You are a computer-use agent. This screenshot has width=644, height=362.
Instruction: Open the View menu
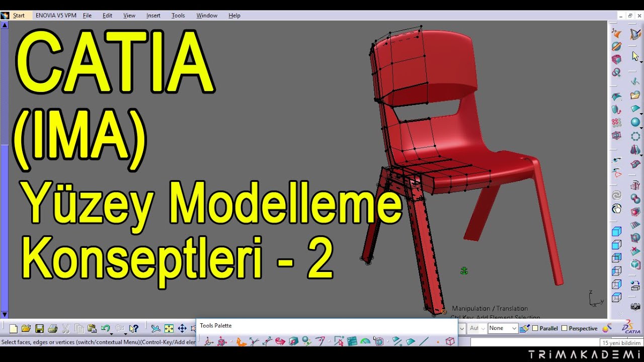[x=129, y=16]
